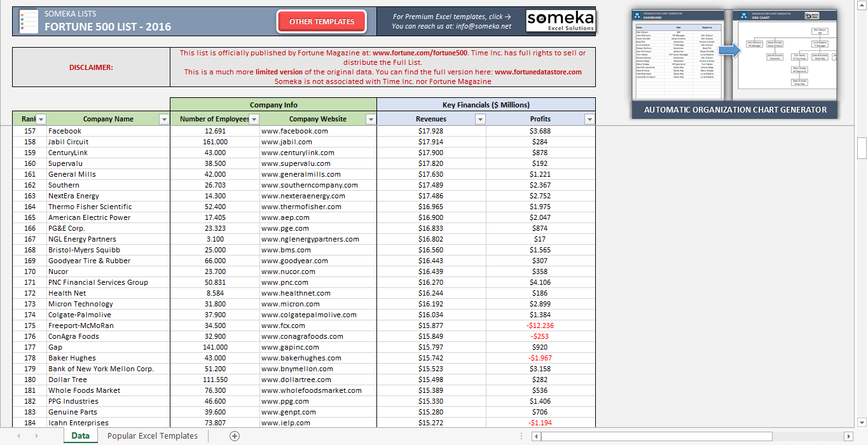The width and height of the screenshot is (868, 445).
Task: Select www.healthnet.com cell
Action: click(x=318, y=293)
